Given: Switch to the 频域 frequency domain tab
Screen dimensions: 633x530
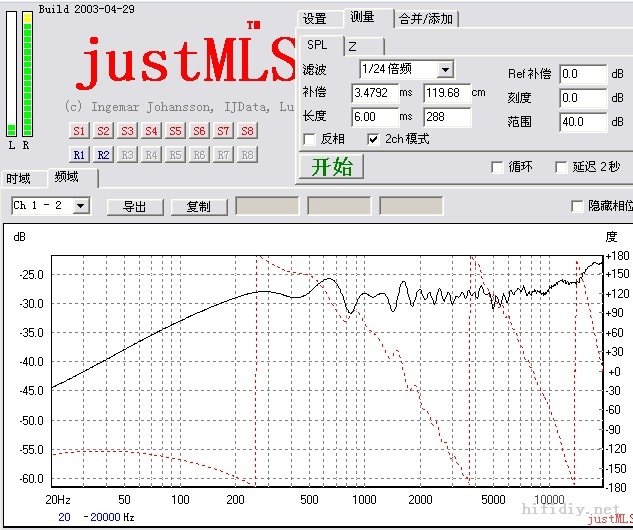Looking at the screenshot, I should tap(73, 178).
